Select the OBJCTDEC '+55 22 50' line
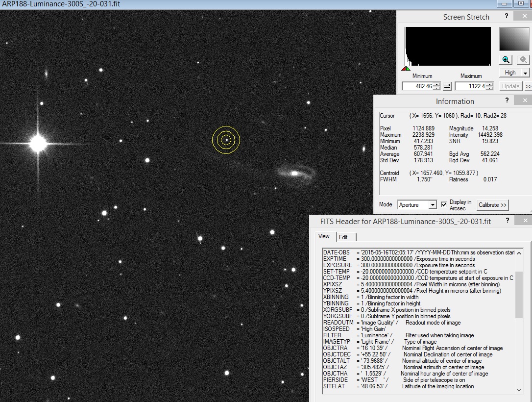 pyautogui.click(x=408, y=354)
